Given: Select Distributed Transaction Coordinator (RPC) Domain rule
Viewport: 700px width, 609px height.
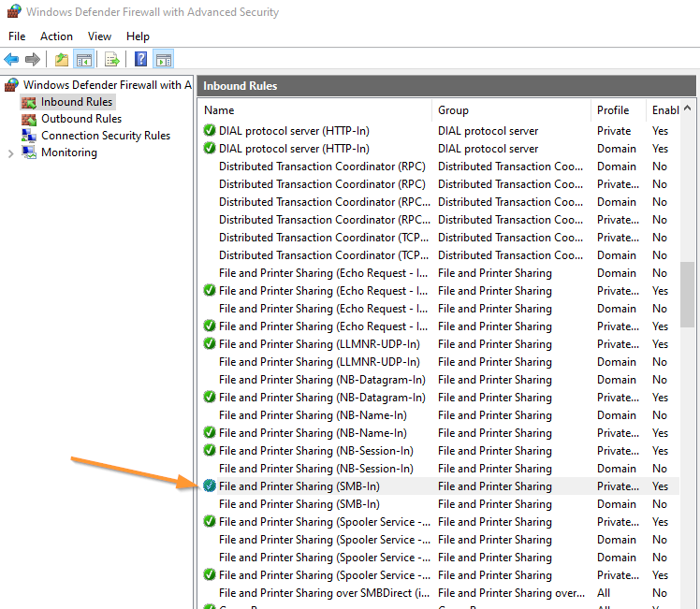Looking at the screenshot, I should click(440, 167).
